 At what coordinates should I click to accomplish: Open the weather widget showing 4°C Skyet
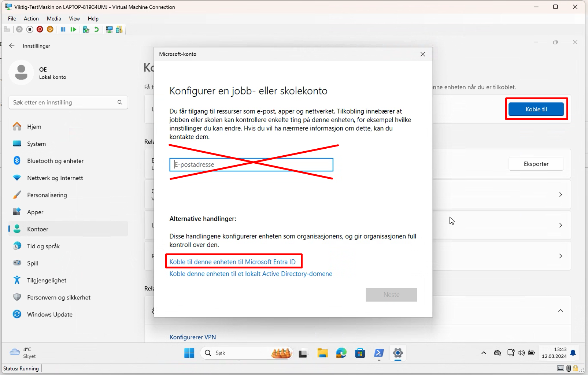pos(23,353)
